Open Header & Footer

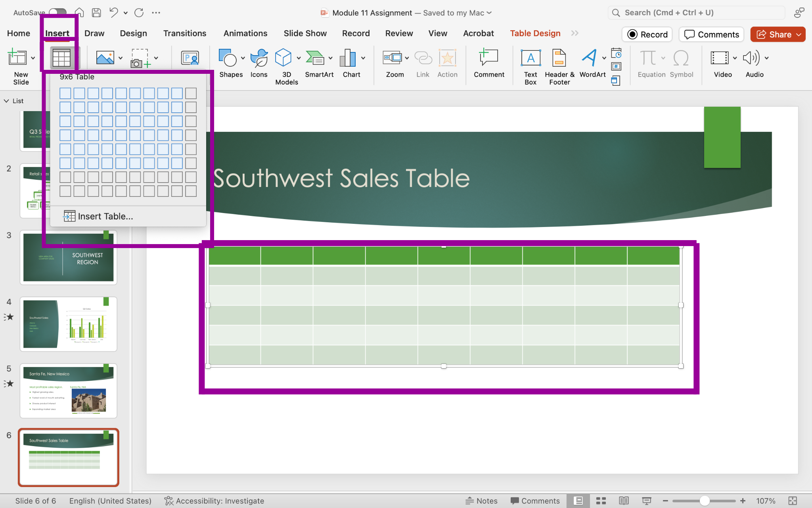coord(559,58)
